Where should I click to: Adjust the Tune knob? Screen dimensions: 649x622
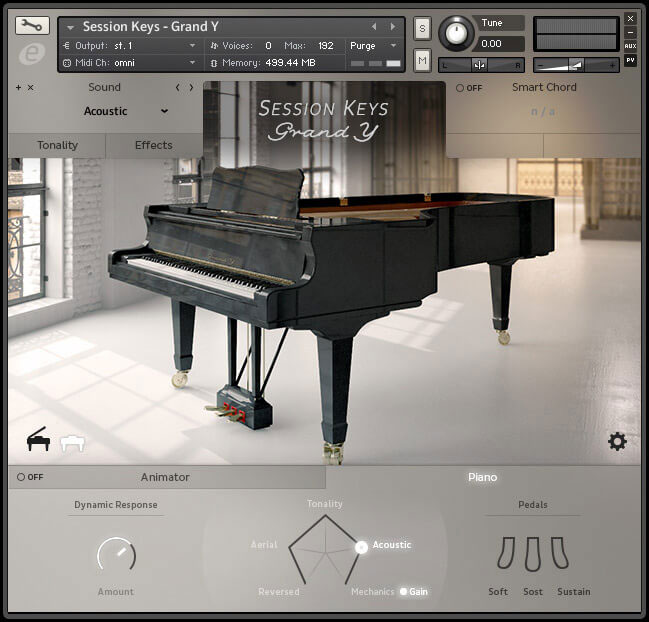456,33
